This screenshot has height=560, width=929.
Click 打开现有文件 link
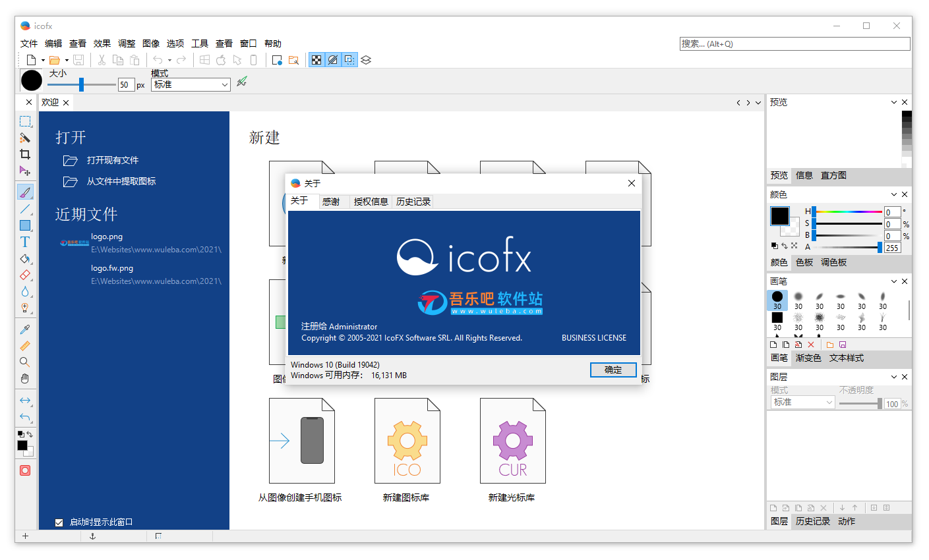click(112, 160)
